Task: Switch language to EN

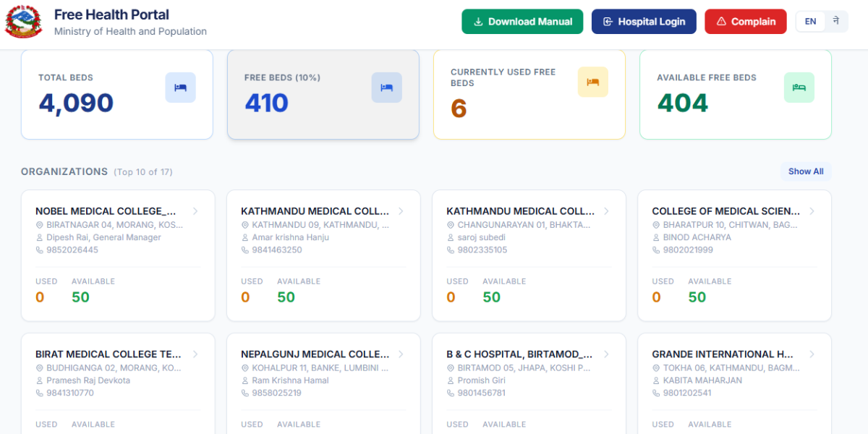Action: click(x=811, y=22)
